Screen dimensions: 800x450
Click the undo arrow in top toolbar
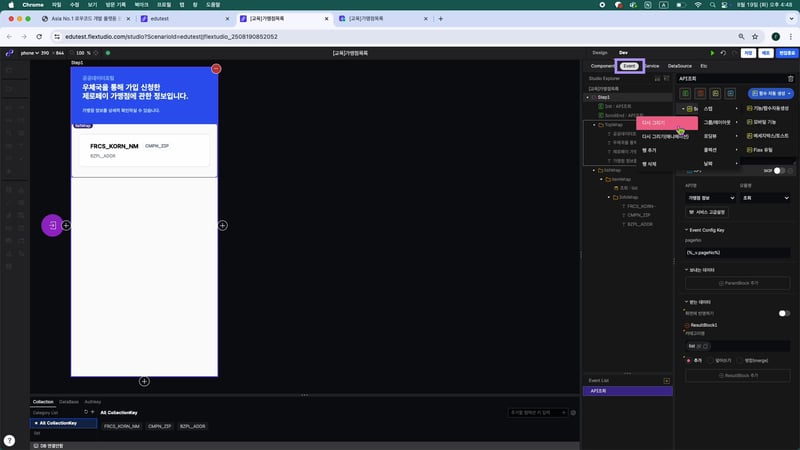click(x=723, y=52)
